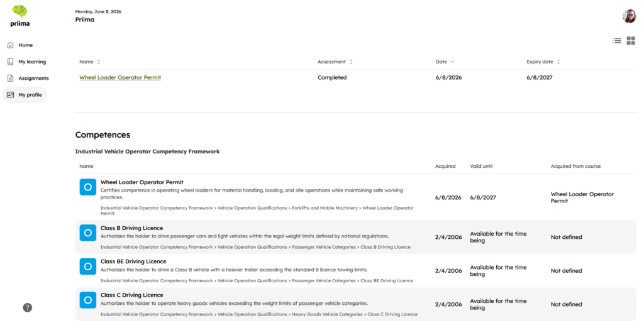Screen dimensions: 644x335
Task: Click Class B 'Not defined' course value
Action: [567, 238]
